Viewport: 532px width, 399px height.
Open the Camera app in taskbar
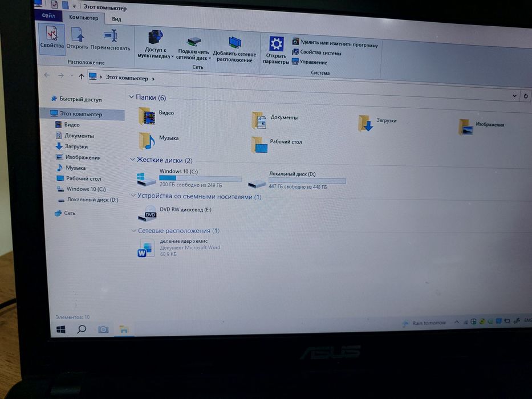[103, 329]
